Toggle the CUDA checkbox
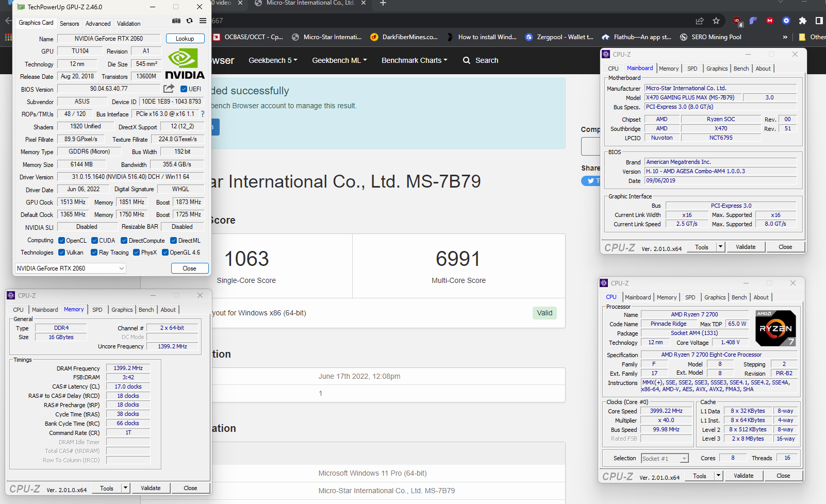This screenshot has width=826, height=504. click(x=94, y=241)
